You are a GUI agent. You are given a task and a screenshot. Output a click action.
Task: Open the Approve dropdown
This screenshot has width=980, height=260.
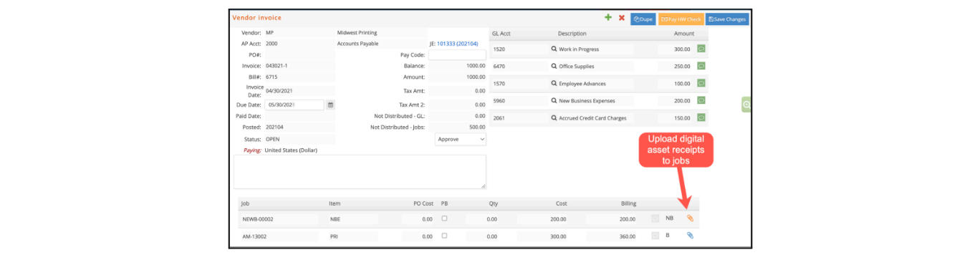click(461, 139)
